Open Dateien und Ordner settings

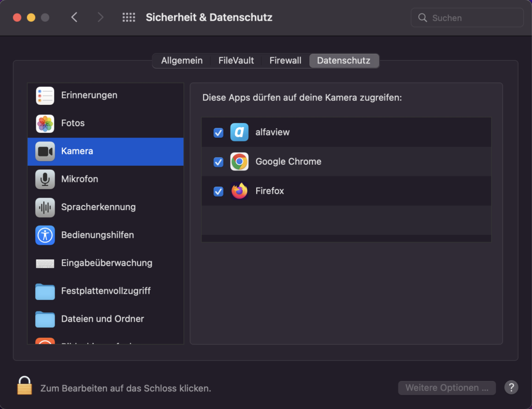(45, 319)
